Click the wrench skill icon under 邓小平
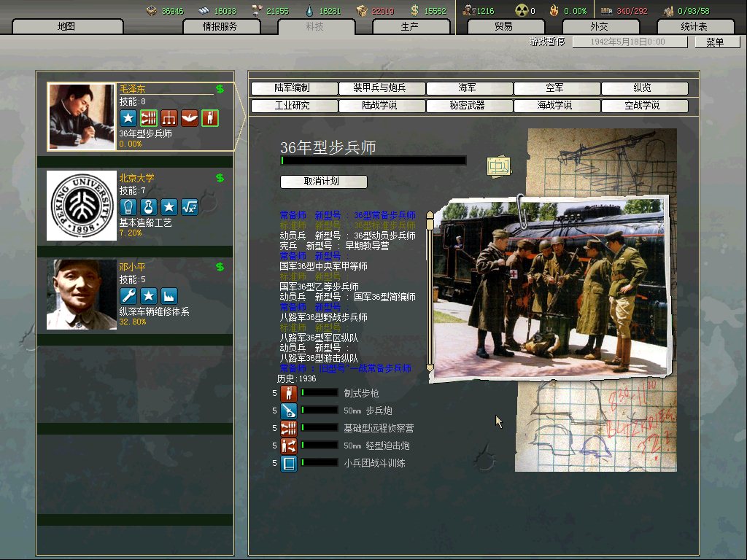 pos(128,296)
